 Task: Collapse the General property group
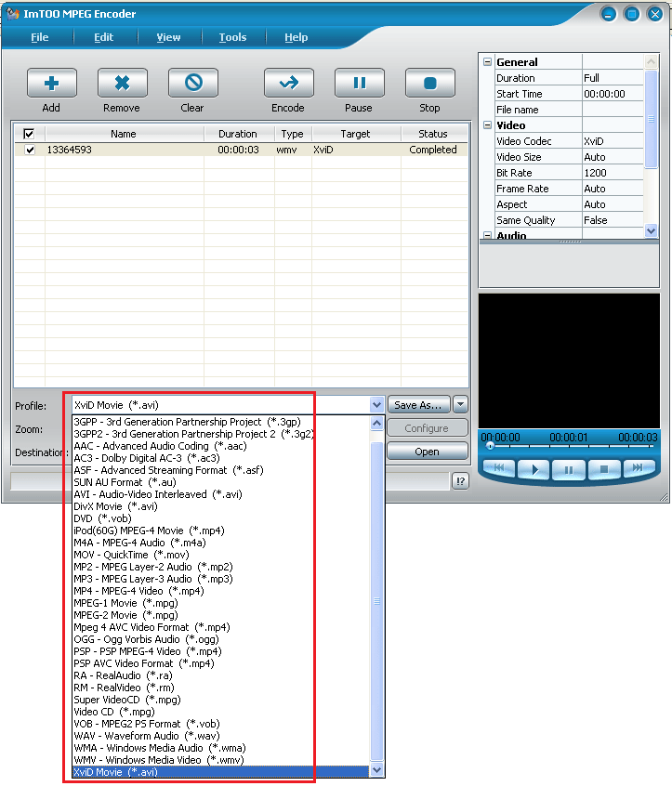click(x=487, y=62)
